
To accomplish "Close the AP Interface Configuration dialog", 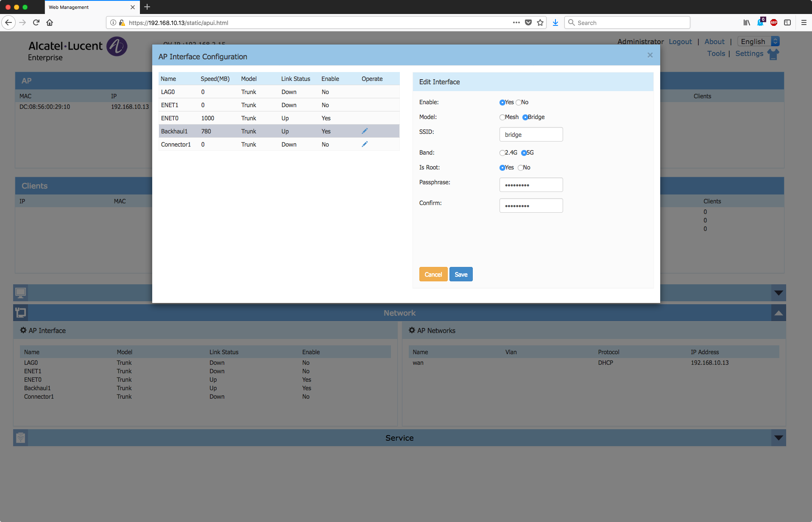I will [x=650, y=55].
